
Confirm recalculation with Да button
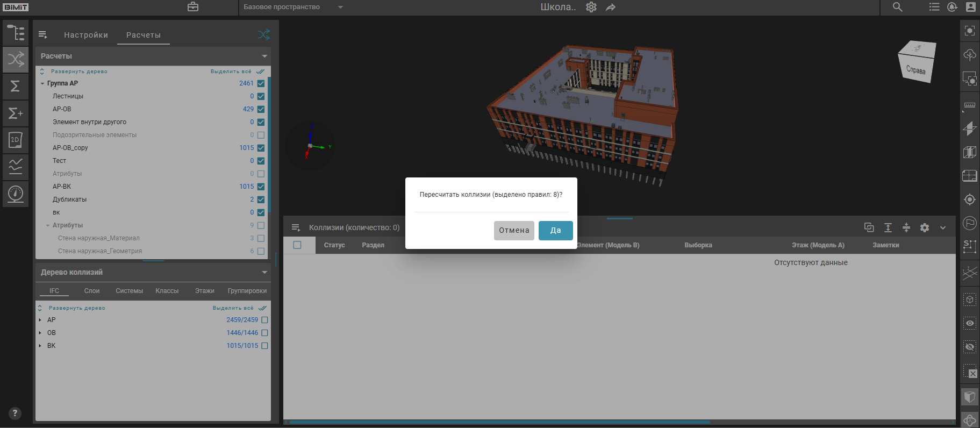(555, 231)
